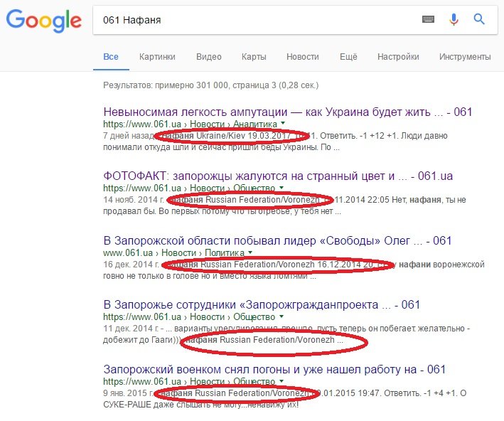The image size is (504, 421).
Task: Open the on-screen keyboard icon
Action: tap(428, 20)
